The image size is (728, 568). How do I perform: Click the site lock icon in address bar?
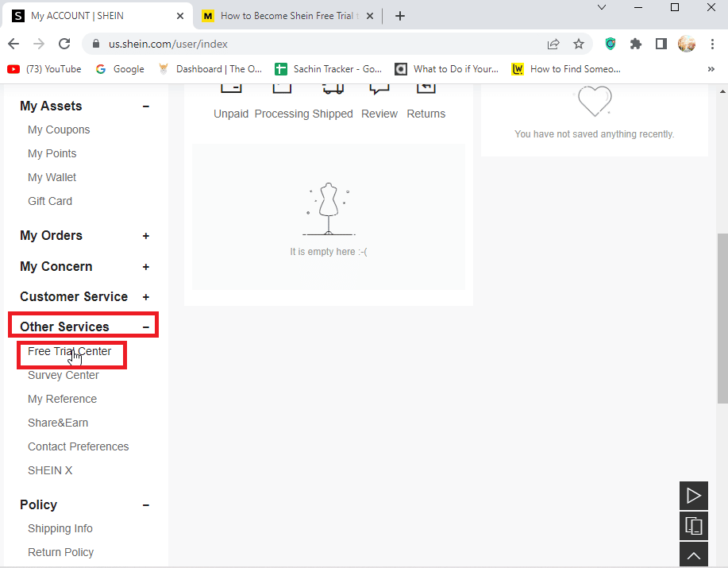coord(96,44)
